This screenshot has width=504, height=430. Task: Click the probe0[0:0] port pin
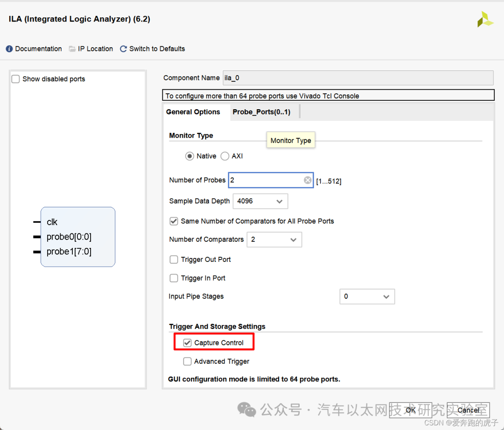coord(37,237)
